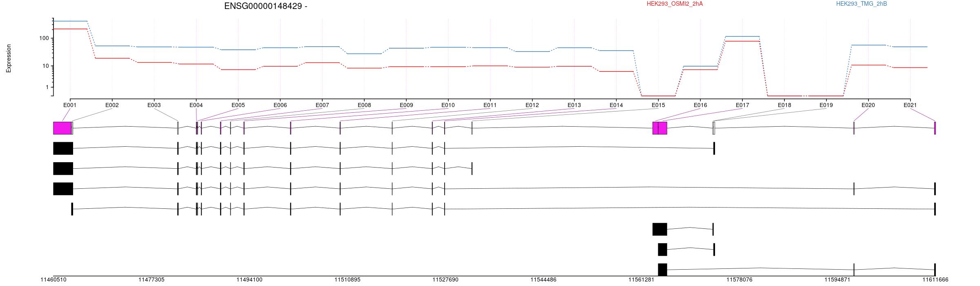Select the HEK293_TMG_2hB legend label

pos(862,4)
